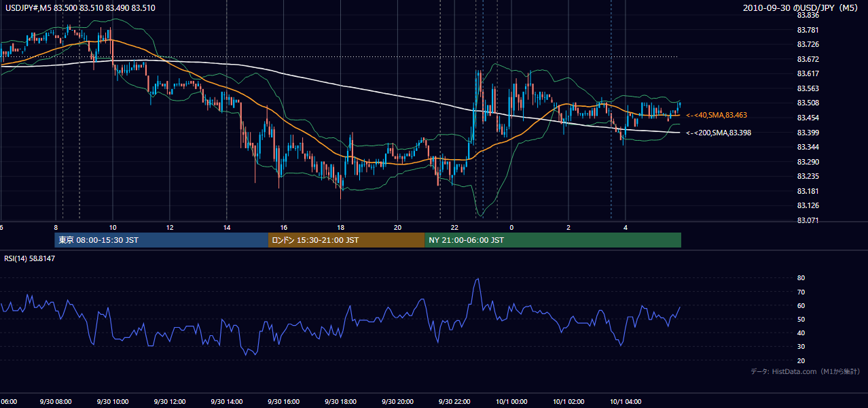Click RSI axis level 20
Viewport: 868px width, 408px height.
[801, 360]
